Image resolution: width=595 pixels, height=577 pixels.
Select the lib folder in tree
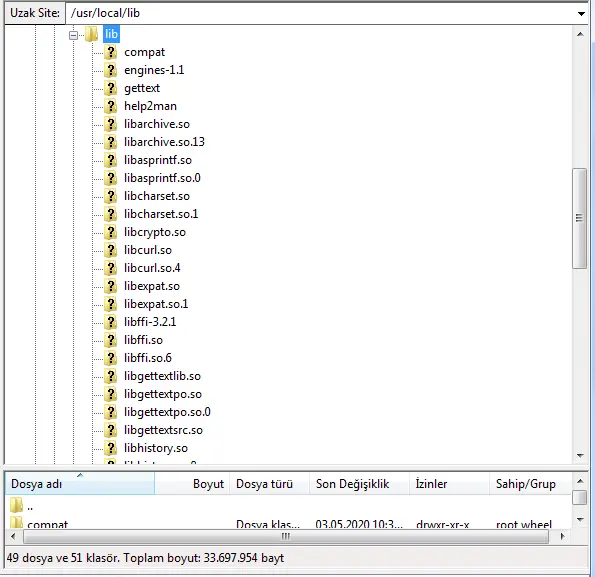pyautogui.click(x=111, y=34)
